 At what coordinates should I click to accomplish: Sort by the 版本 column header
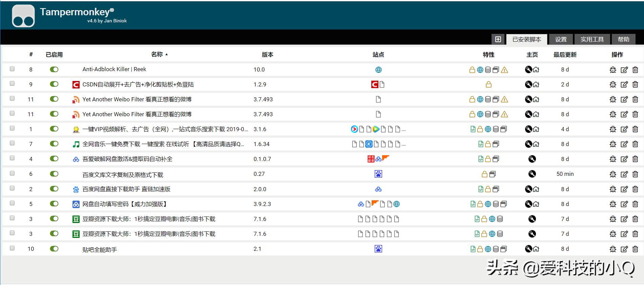(x=267, y=55)
